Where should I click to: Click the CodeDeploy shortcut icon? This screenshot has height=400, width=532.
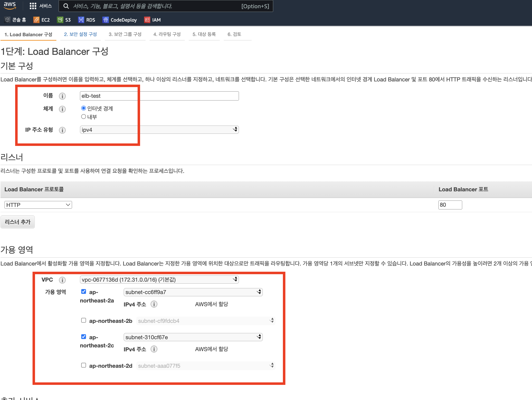pyautogui.click(x=106, y=20)
